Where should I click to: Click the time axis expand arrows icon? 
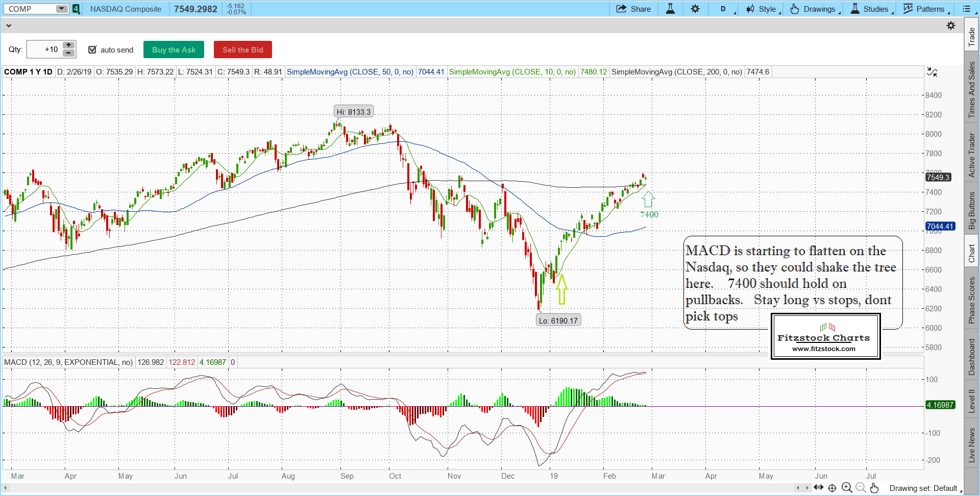coord(819,488)
